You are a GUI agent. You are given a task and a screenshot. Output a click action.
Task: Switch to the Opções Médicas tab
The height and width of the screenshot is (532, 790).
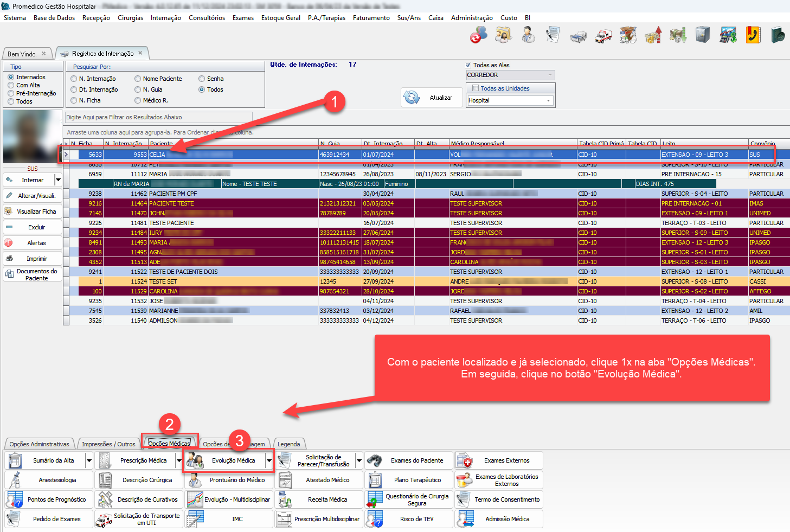click(169, 444)
